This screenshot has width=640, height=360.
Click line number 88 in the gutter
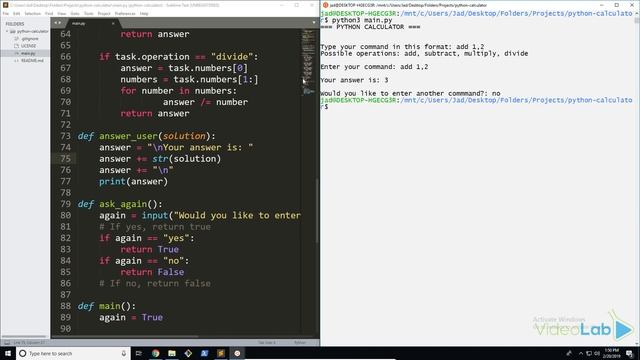[x=65, y=306]
